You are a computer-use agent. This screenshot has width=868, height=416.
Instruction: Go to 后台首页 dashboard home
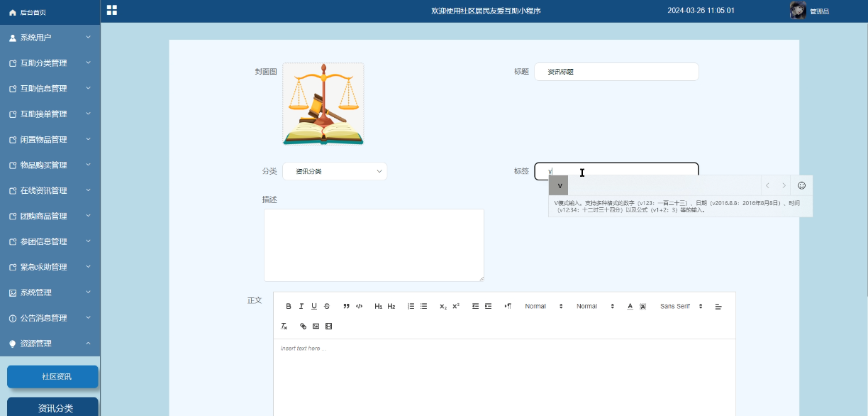tap(50, 12)
